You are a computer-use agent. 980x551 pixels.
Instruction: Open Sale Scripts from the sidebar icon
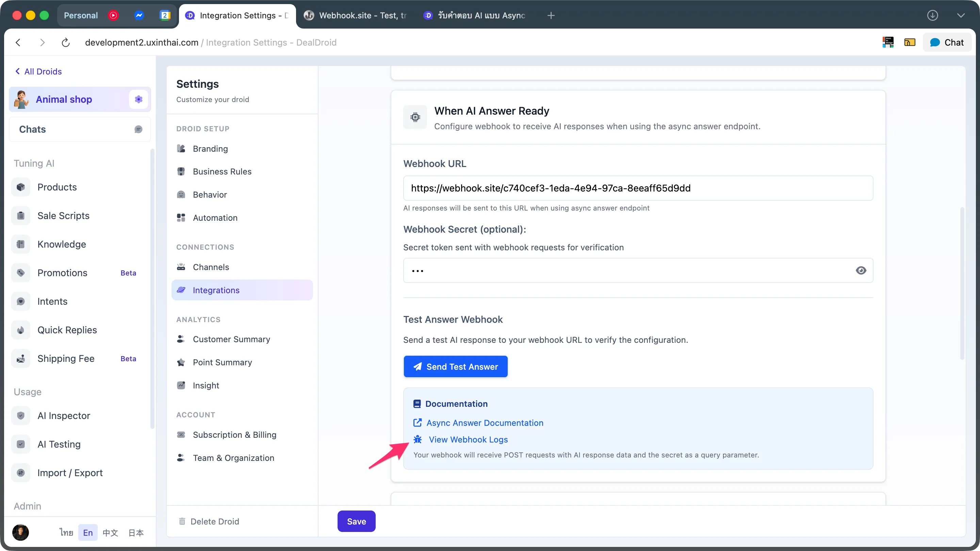point(20,215)
